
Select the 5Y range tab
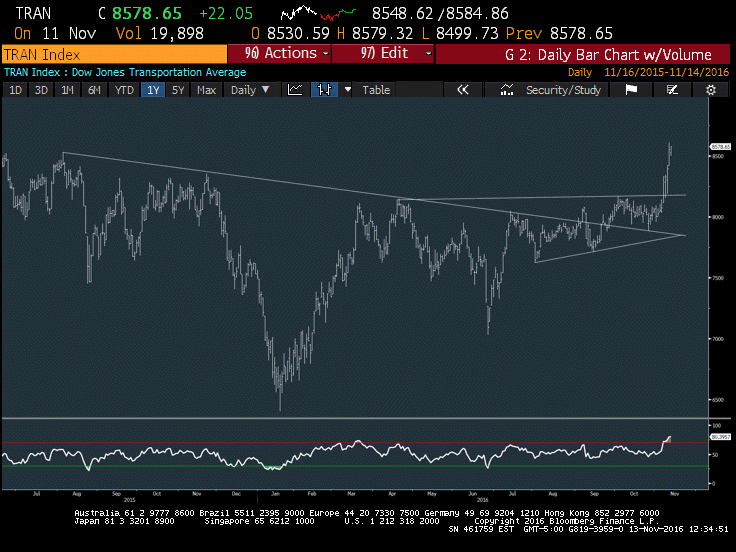(x=178, y=90)
